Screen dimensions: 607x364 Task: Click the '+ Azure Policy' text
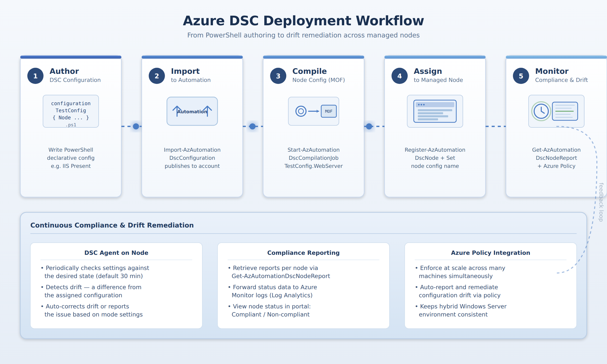556,166
